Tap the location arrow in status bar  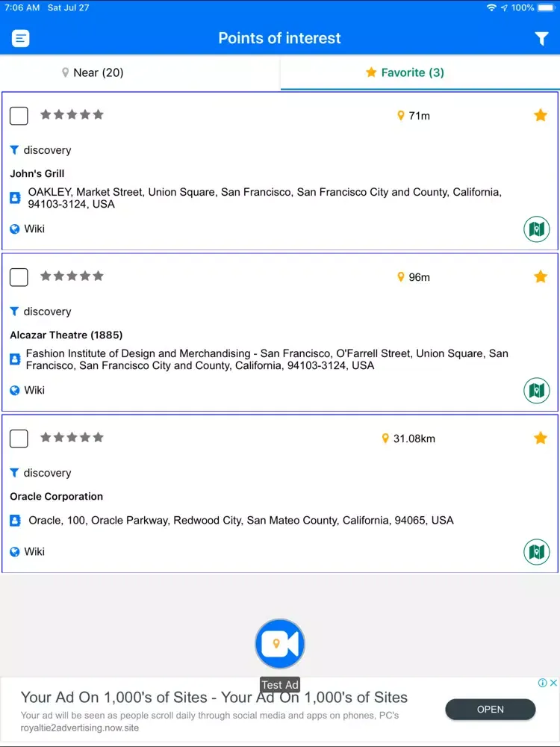pos(504,7)
